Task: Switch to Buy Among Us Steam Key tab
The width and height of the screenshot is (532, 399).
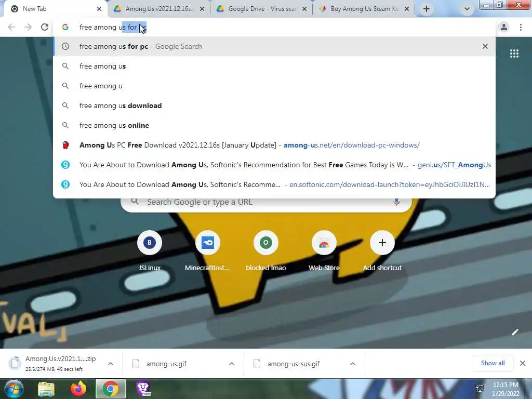Action: [x=364, y=9]
